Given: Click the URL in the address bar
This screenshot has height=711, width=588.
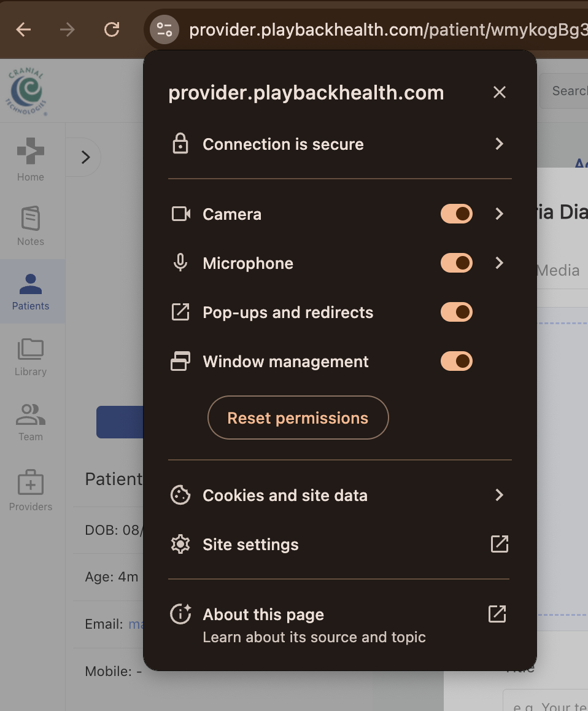Looking at the screenshot, I should [388, 30].
